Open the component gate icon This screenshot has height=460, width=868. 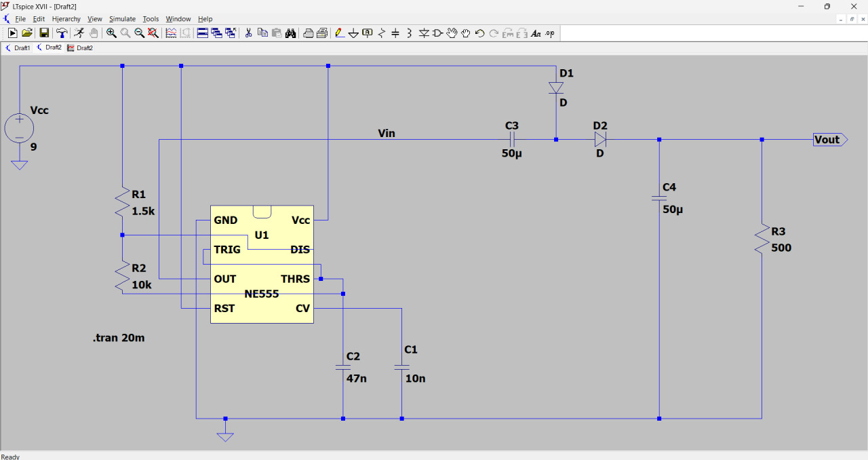pyautogui.click(x=437, y=33)
